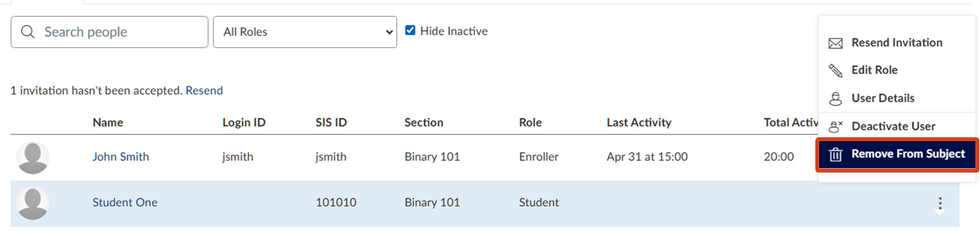Viewport: 980px width, 236px height.
Task: Click the 20:00 total activity cell
Action: [x=779, y=157]
